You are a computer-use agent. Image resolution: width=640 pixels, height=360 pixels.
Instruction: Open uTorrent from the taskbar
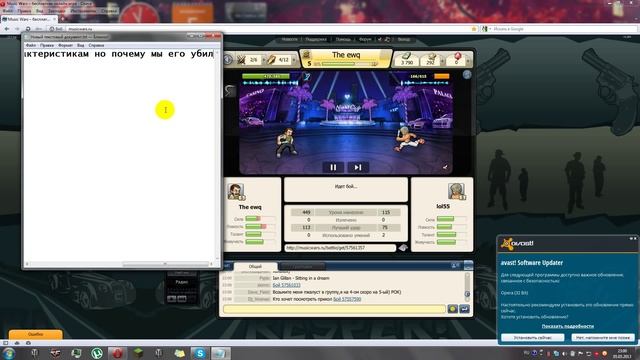coord(97,353)
